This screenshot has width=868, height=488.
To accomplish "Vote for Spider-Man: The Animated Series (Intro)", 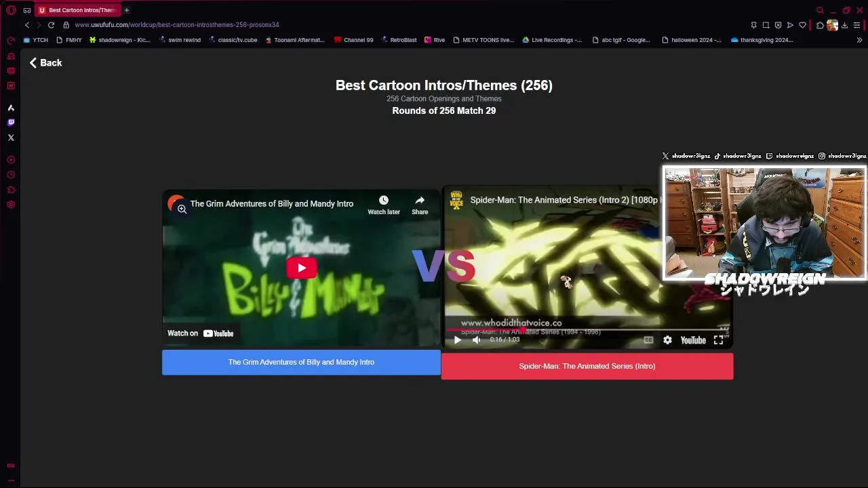I will (587, 366).
